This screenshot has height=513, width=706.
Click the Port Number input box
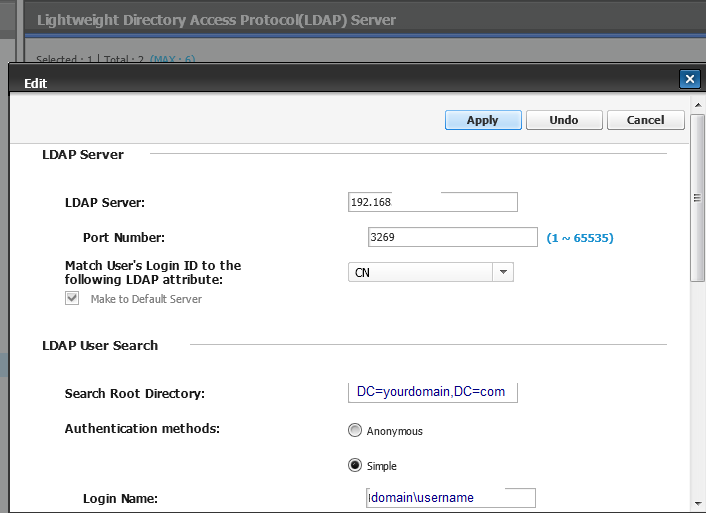click(x=453, y=237)
